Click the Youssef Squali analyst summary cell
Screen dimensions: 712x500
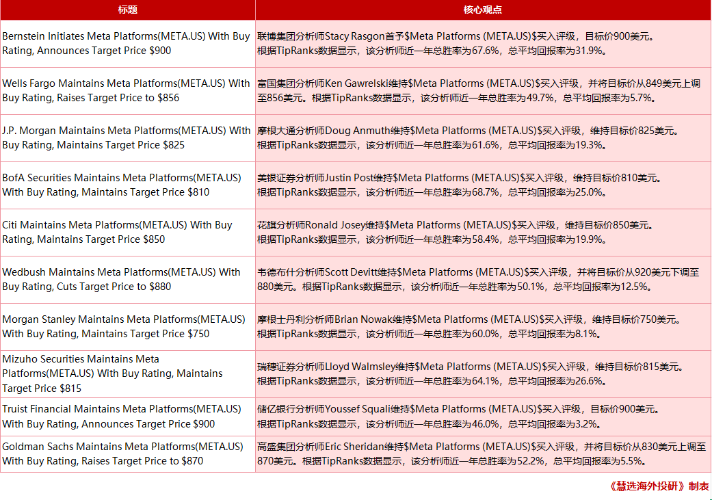(483, 417)
